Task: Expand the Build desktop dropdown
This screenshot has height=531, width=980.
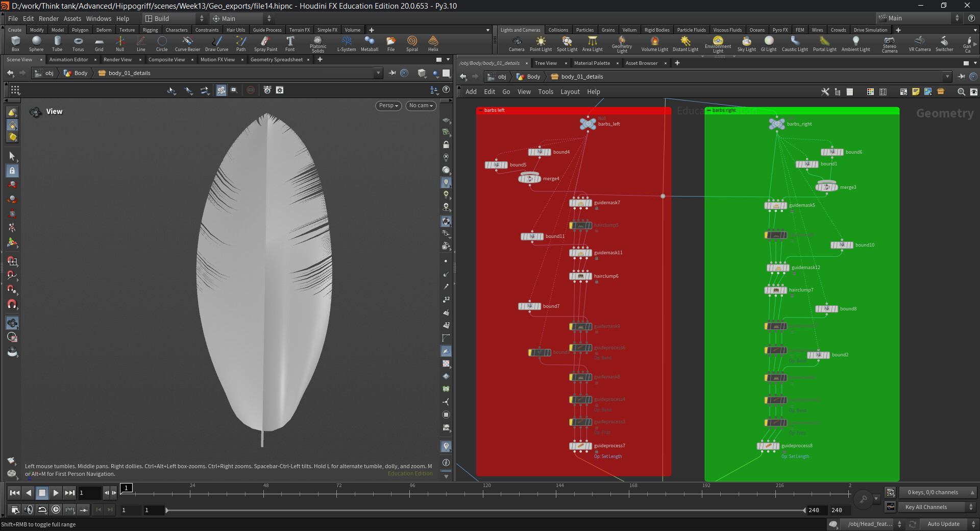Action: click(x=174, y=18)
